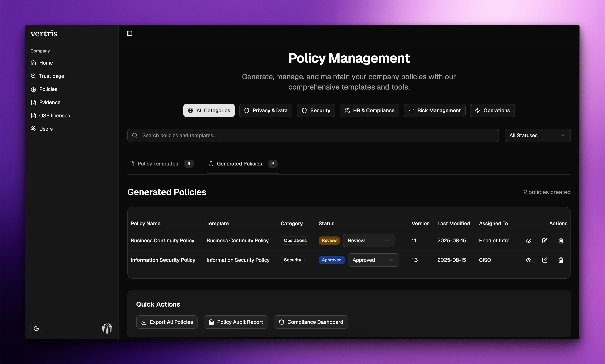
Task: Filter by Risk Management category
Action: [435, 111]
